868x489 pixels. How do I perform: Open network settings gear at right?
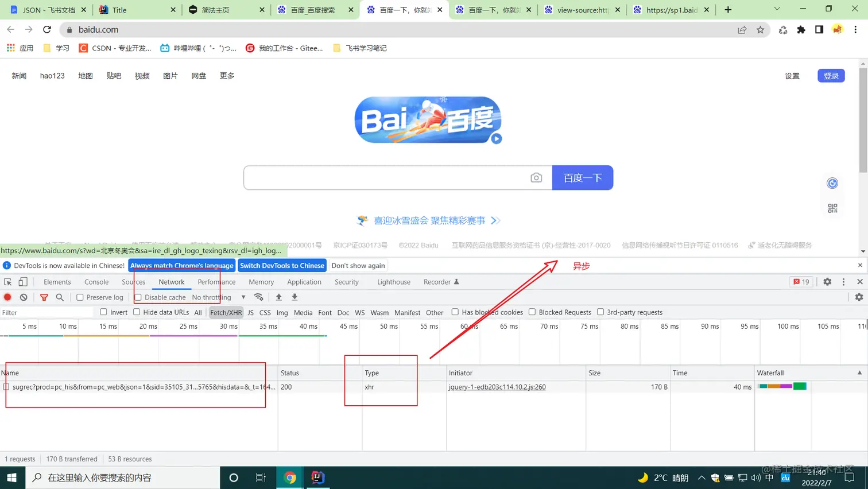point(859,297)
